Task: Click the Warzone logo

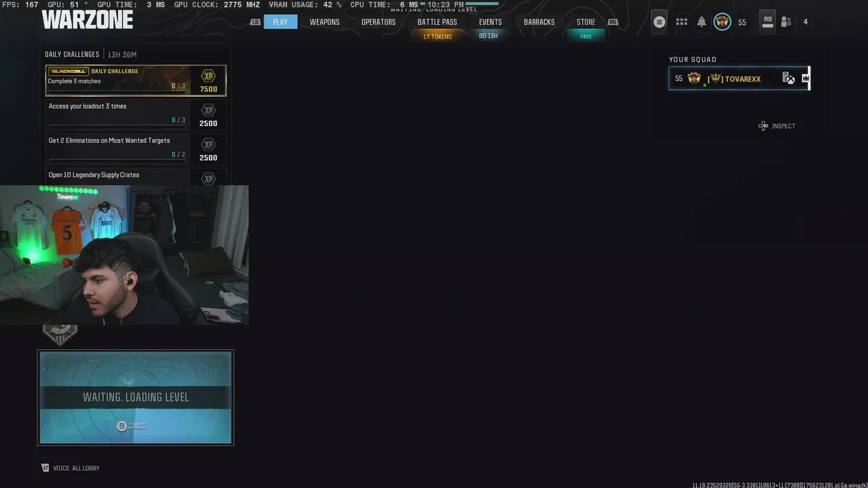Action: (87, 20)
